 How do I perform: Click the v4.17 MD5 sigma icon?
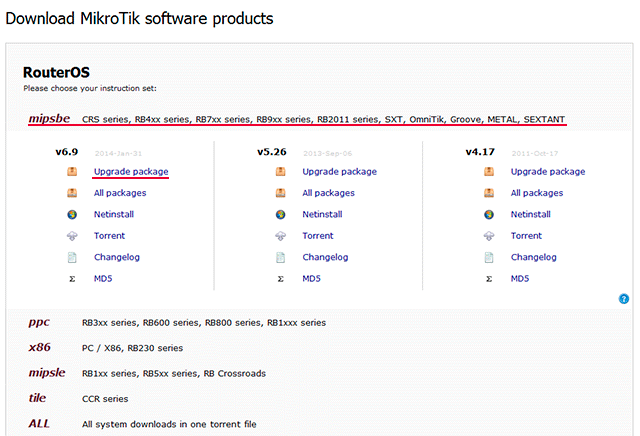[x=490, y=278]
